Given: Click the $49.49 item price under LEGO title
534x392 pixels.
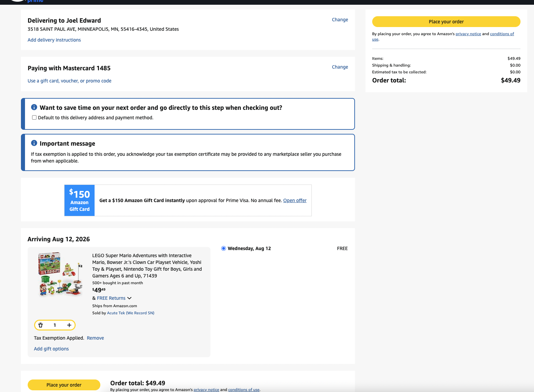Looking at the screenshot, I should coord(99,290).
